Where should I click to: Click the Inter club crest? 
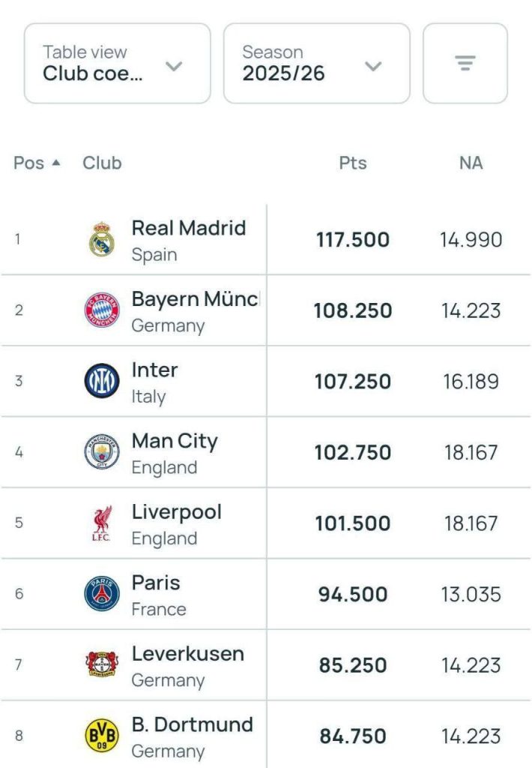click(102, 381)
